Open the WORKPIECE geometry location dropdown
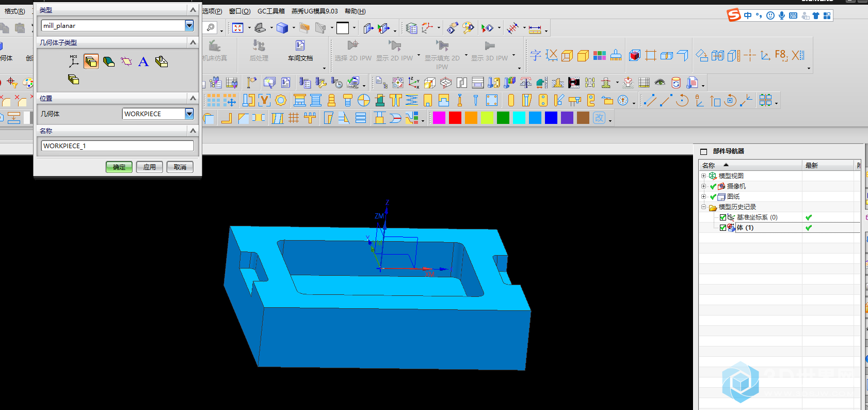Image resolution: width=868 pixels, height=410 pixels. [x=189, y=114]
